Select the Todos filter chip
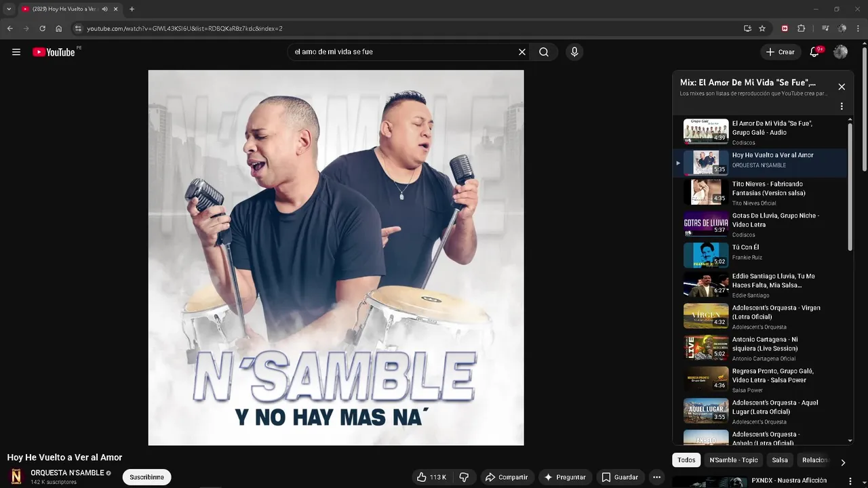Viewport: 868px width, 488px height. click(x=686, y=460)
